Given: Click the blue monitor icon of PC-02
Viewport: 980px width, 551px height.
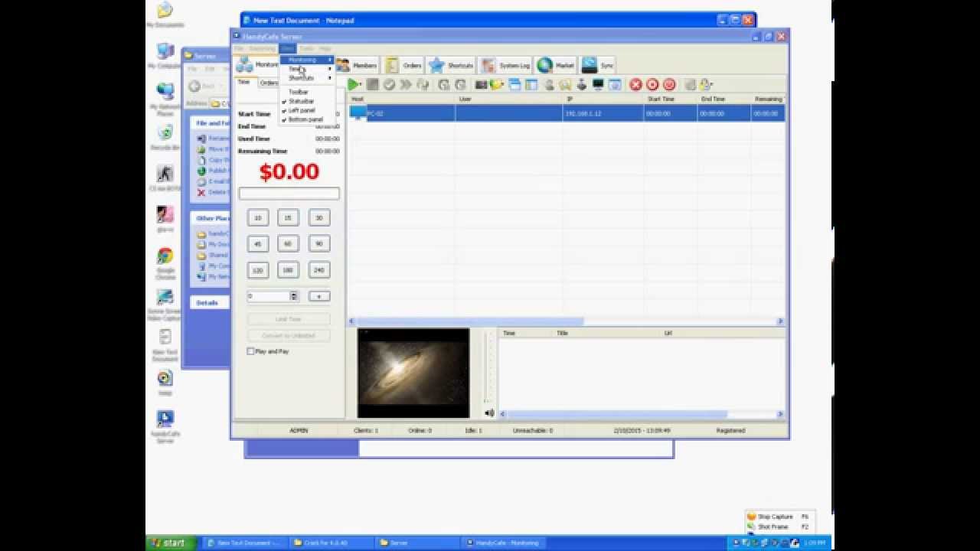Looking at the screenshot, I should coord(358,113).
